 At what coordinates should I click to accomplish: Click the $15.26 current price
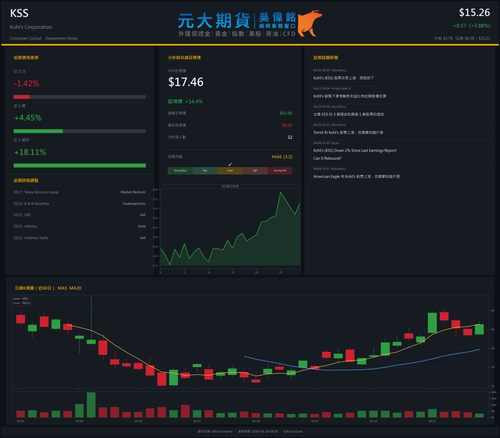coord(474,13)
